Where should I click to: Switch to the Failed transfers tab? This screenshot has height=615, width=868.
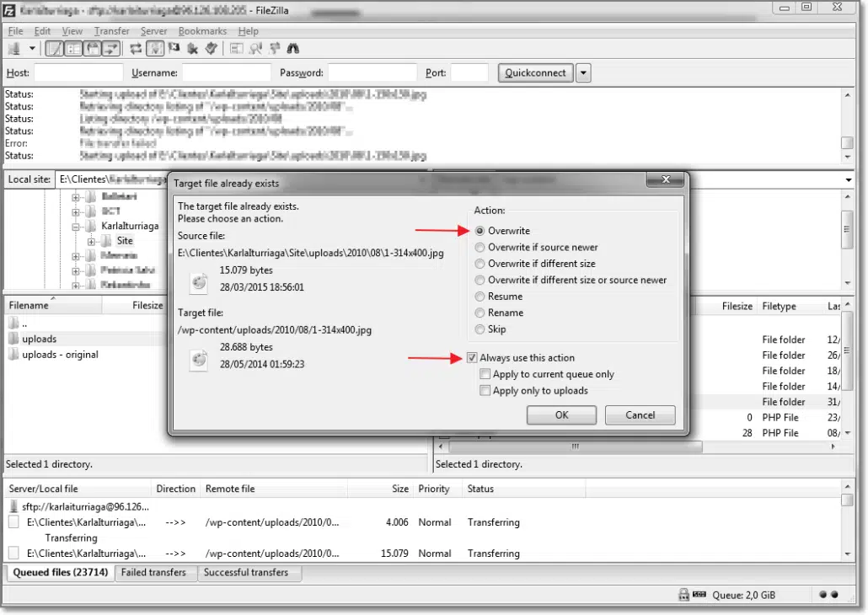(x=154, y=572)
